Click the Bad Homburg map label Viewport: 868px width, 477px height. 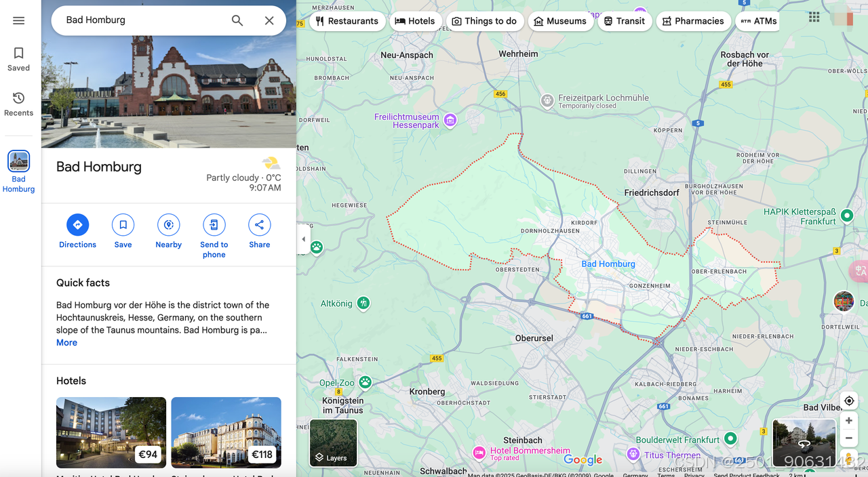[x=608, y=264]
